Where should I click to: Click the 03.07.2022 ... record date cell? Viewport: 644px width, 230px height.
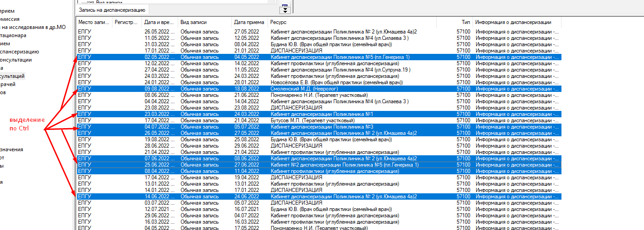pos(160,203)
